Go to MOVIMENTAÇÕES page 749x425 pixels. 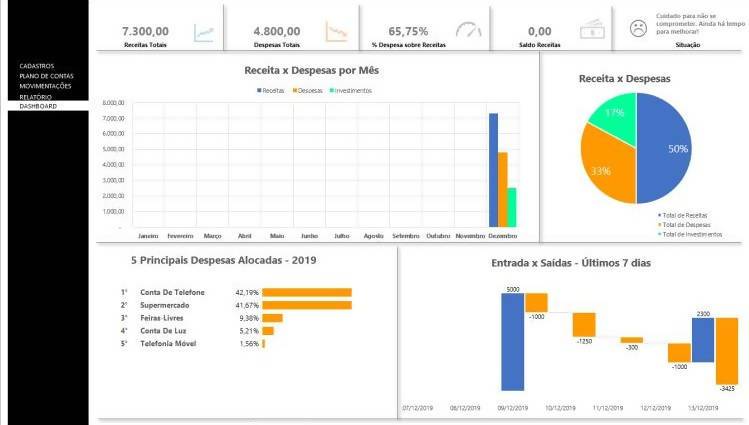(x=45, y=86)
